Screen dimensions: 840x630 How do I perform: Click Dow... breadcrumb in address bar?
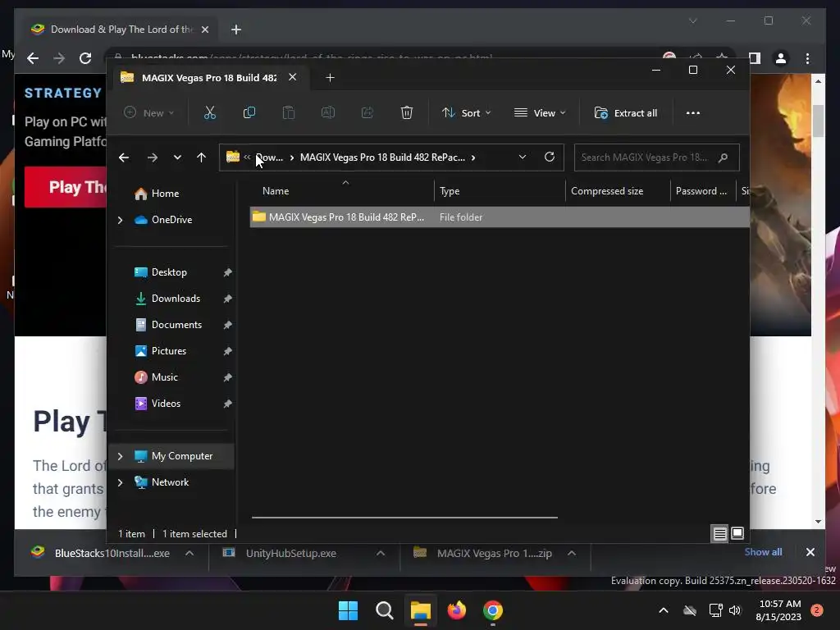269,157
